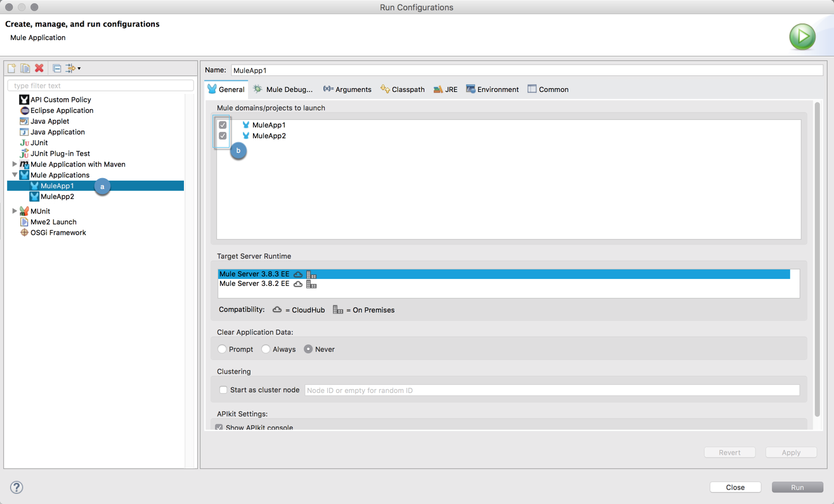Create a new launch configuration
834x504 pixels.
coord(11,68)
